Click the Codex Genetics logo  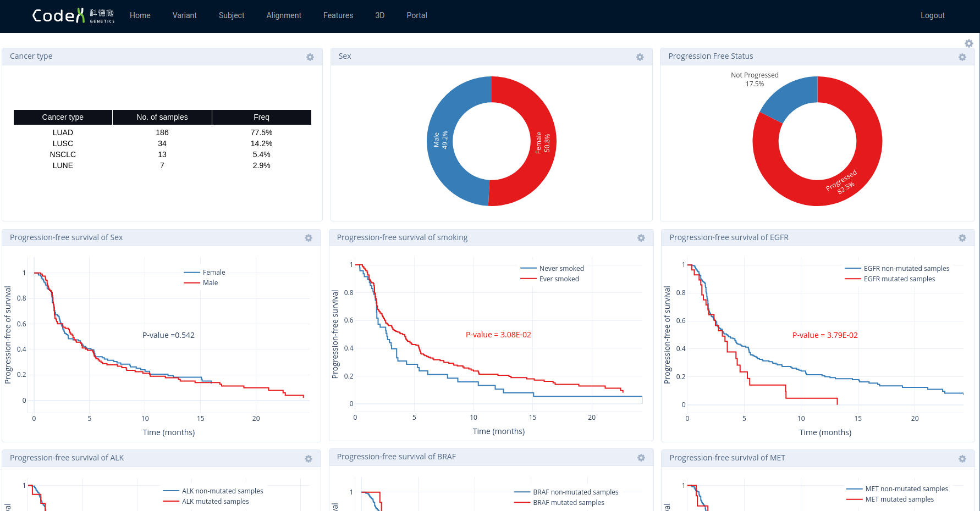73,15
